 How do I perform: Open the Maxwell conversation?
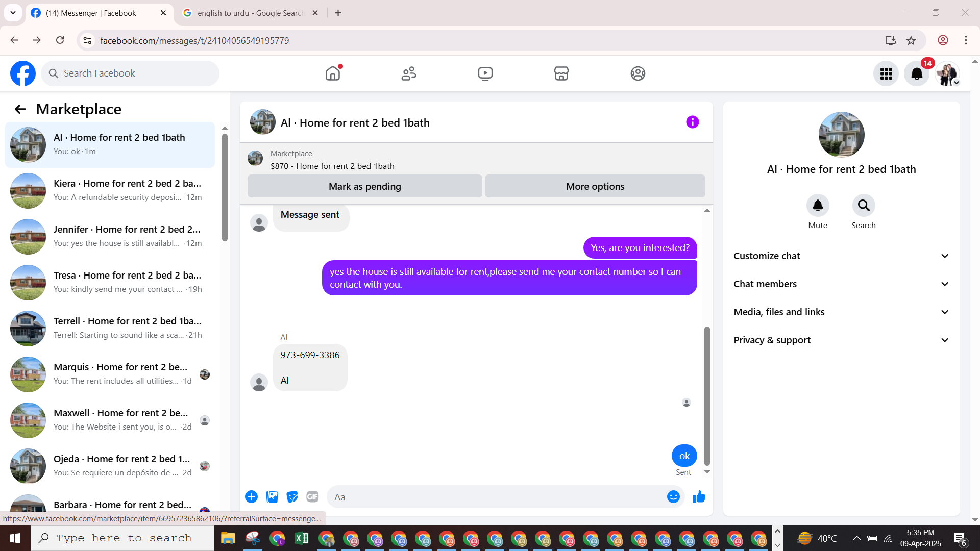(x=110, y=420)
